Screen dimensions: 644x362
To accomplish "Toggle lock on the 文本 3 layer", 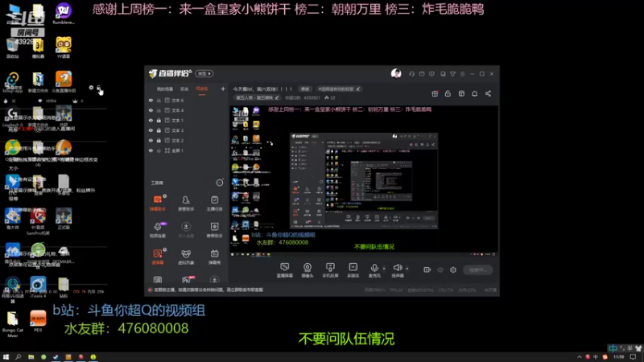I will (159, 130).
